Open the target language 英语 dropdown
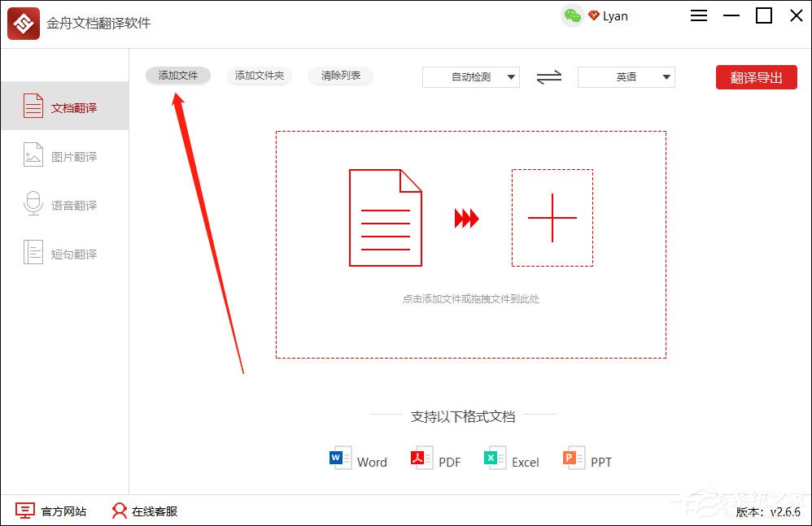 click(x=625, y=76)
